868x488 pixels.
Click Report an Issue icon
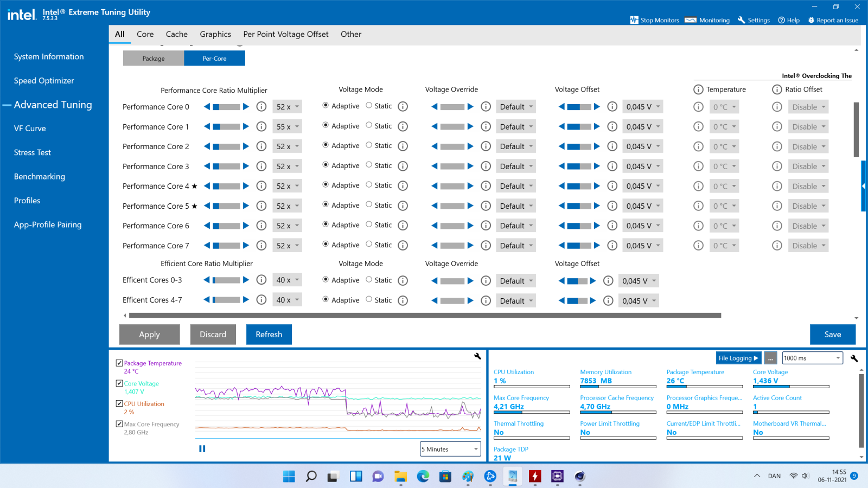pos(811,20)
